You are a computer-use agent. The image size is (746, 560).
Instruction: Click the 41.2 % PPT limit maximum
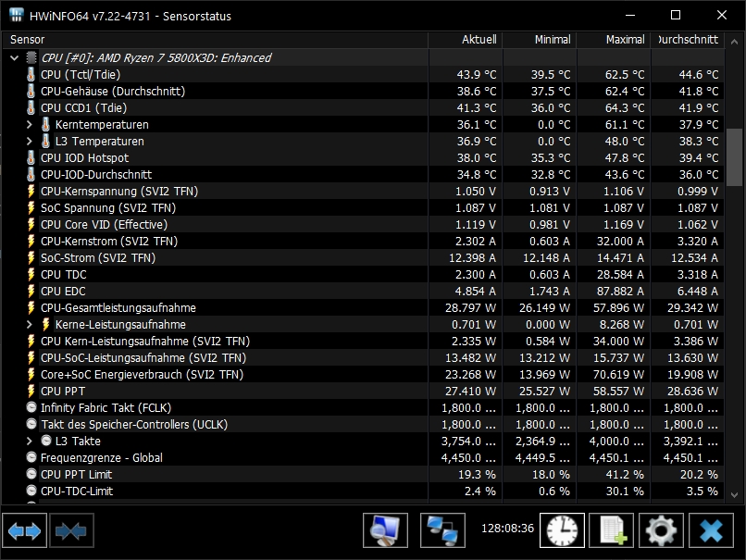[625, 474]
